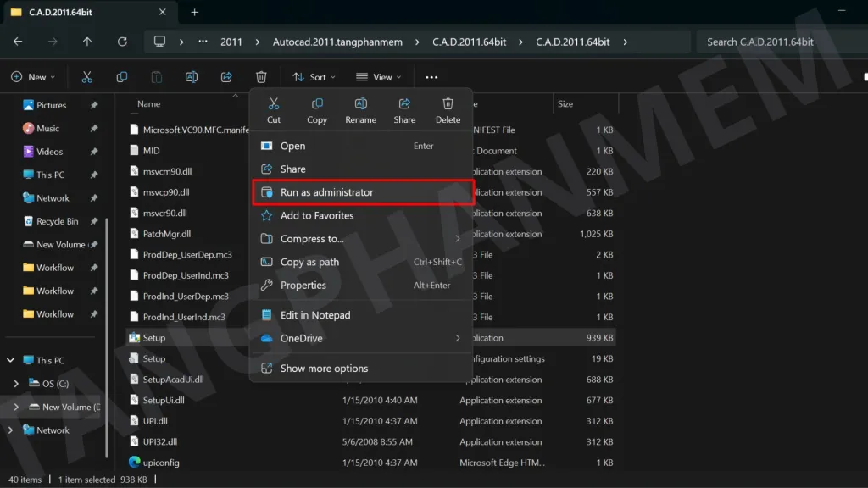Expand OS (C:) drive tree node
The image size is (868, 488).
click(16, 384)
